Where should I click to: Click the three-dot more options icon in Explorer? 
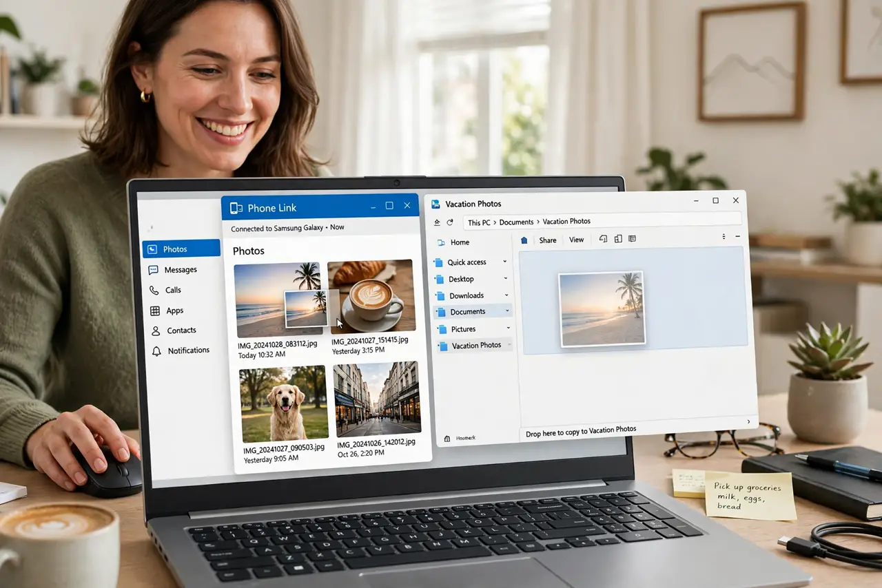(x=724, y=237)
